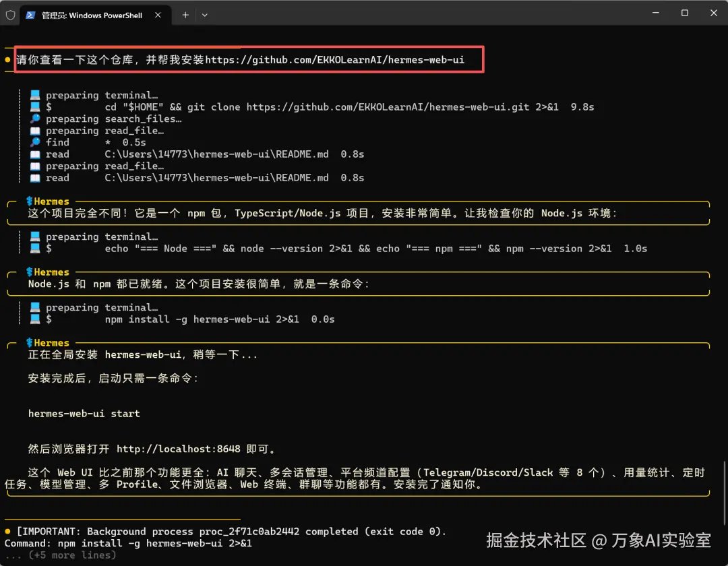728x566 pixels.
Task: Open a new tab with the plus button
Action: (x=185, y=15)
